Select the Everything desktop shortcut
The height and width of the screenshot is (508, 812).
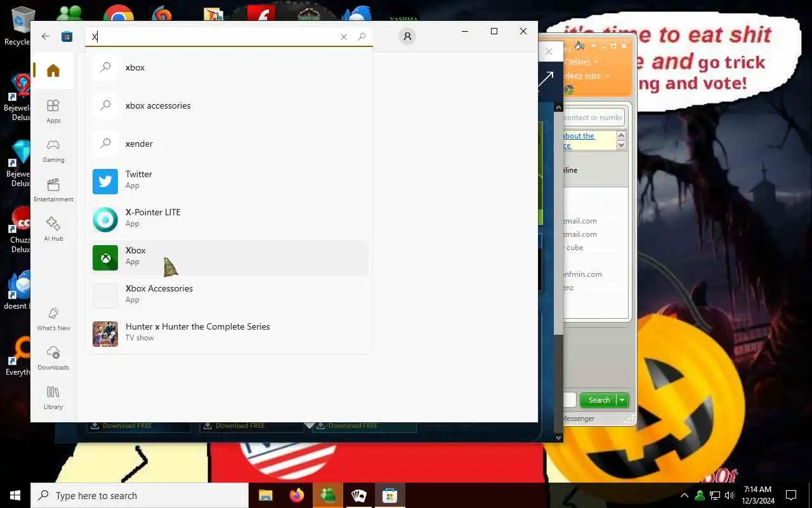pos(18,357)
